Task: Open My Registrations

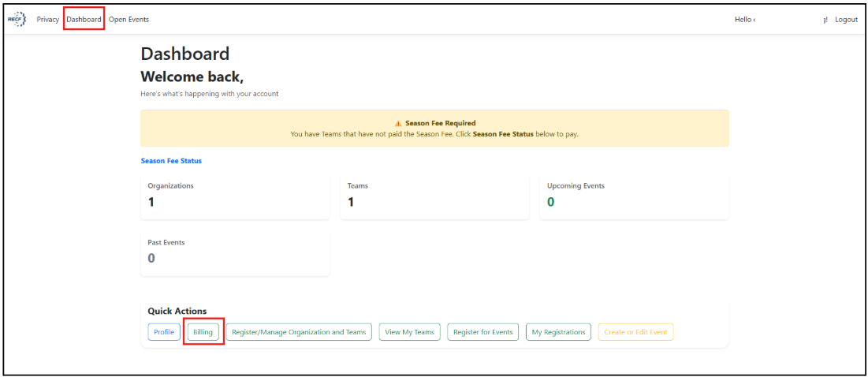Action: pos(558,332)
